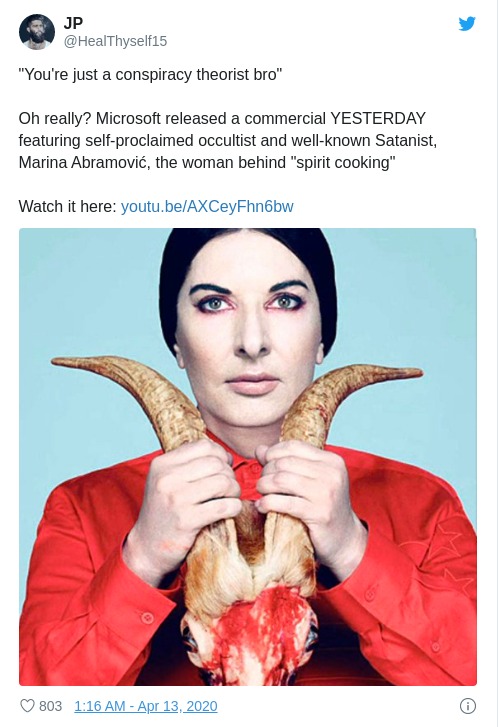
Task: Click the display name JP
Action: tap(73, 23)
